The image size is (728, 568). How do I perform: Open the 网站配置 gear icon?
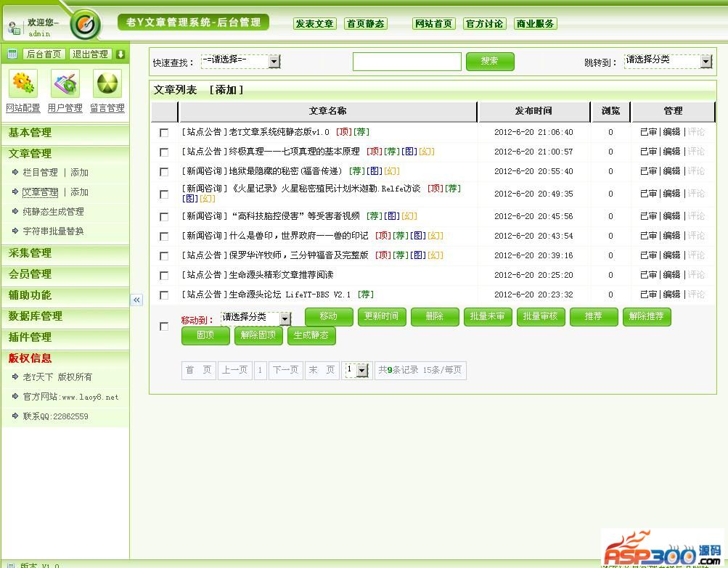point(23,84)
